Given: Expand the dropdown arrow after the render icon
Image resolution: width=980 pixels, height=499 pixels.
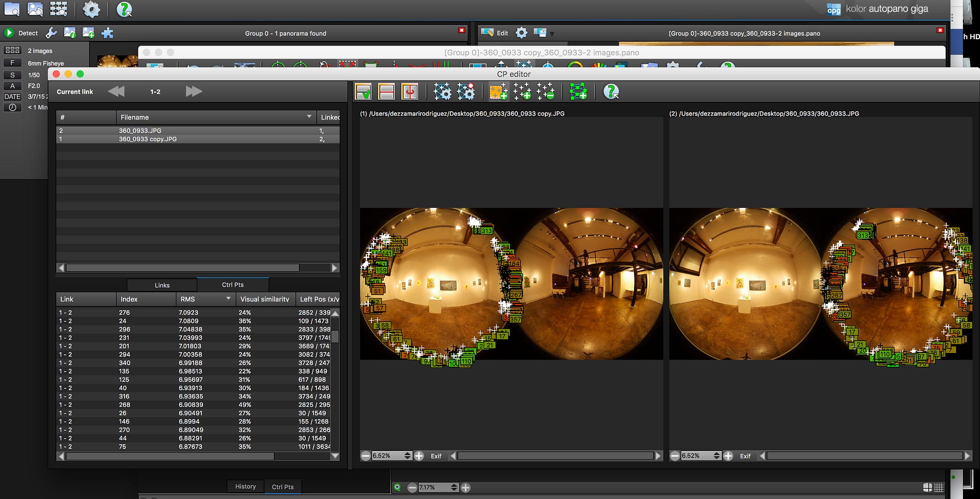Looking at the screenshot, I should [552, 34].
